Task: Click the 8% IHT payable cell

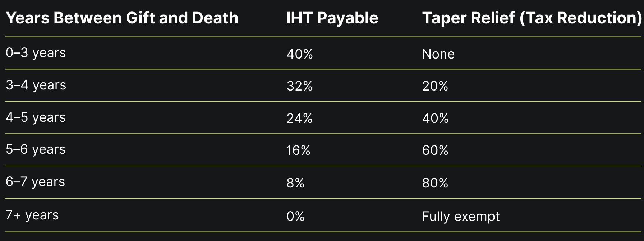Action: (295, 183)
